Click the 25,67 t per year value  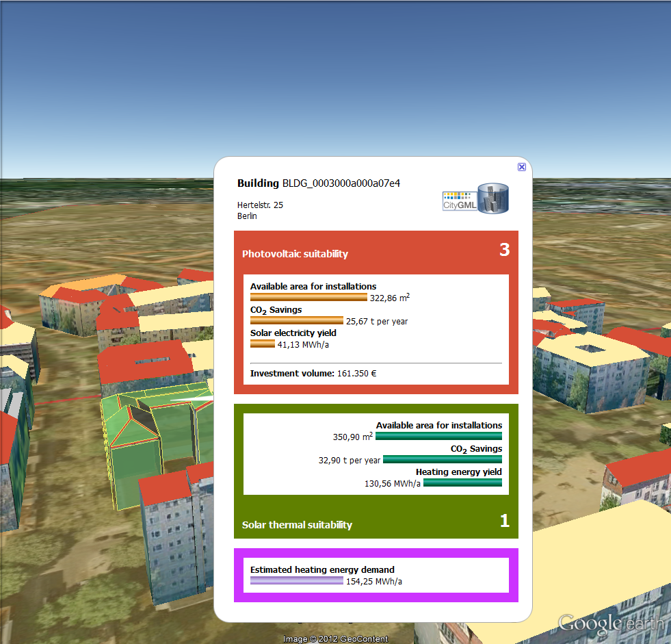point(377,321)
